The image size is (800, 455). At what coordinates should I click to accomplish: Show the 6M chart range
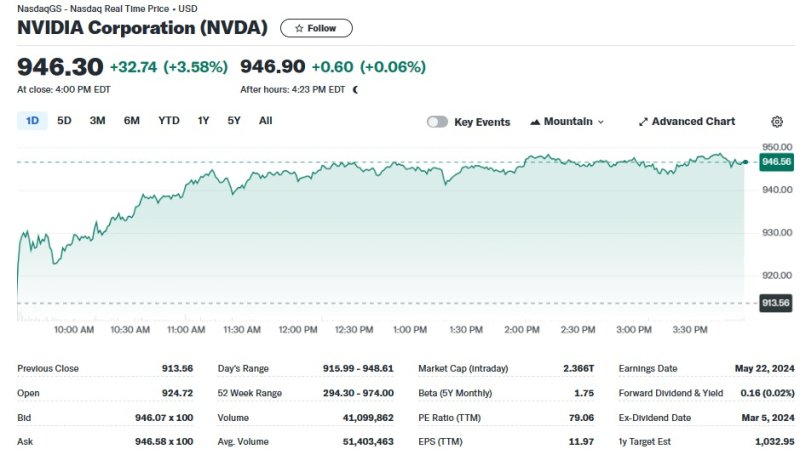point(131,121)
